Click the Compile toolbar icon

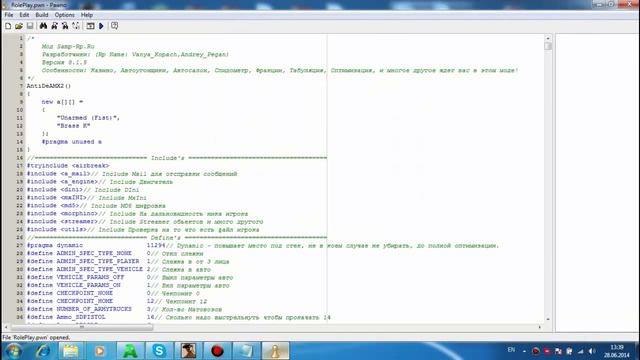[90, 26]
